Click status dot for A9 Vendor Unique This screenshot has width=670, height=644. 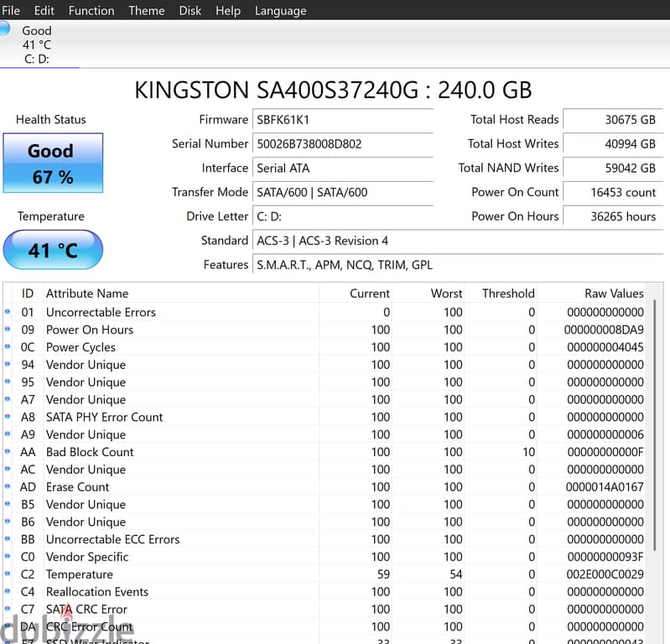pyautogui.click(x=8, y=434)
